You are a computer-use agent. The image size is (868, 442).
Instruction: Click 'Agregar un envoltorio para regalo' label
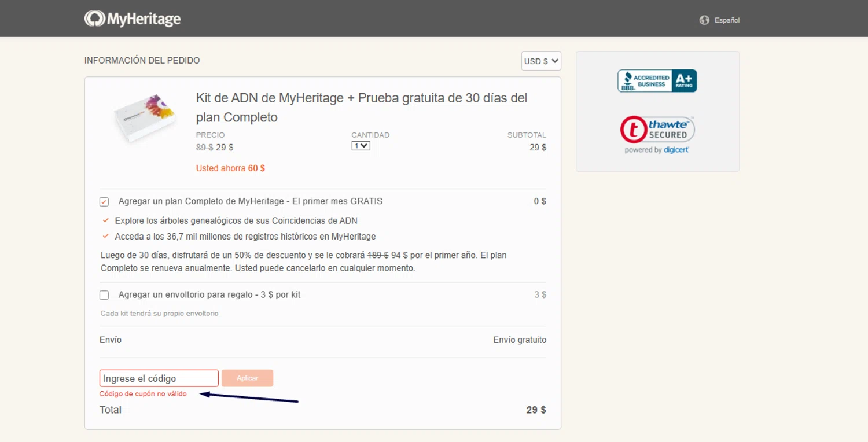pyautogui.click(x=209, y=295)
